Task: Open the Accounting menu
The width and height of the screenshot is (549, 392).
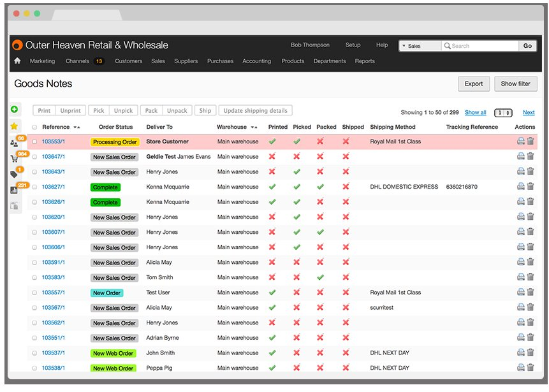Action: click(x=256, y=61)
